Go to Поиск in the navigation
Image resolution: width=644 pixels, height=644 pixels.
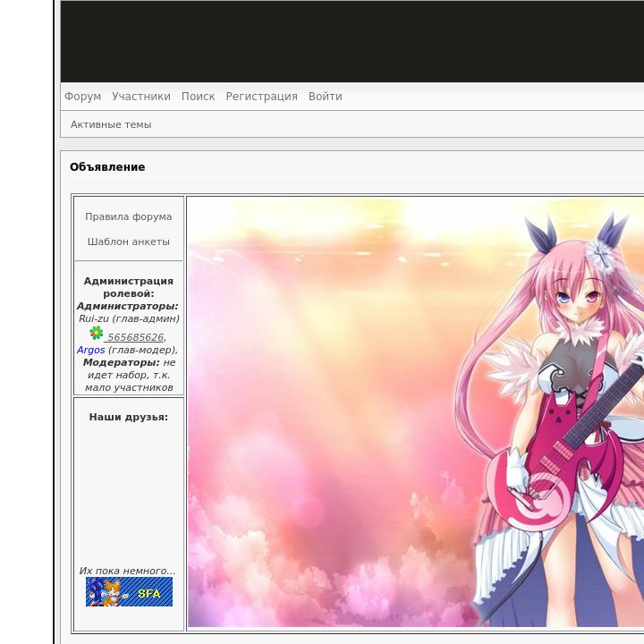pyautogui.click(x=198, y=96)
